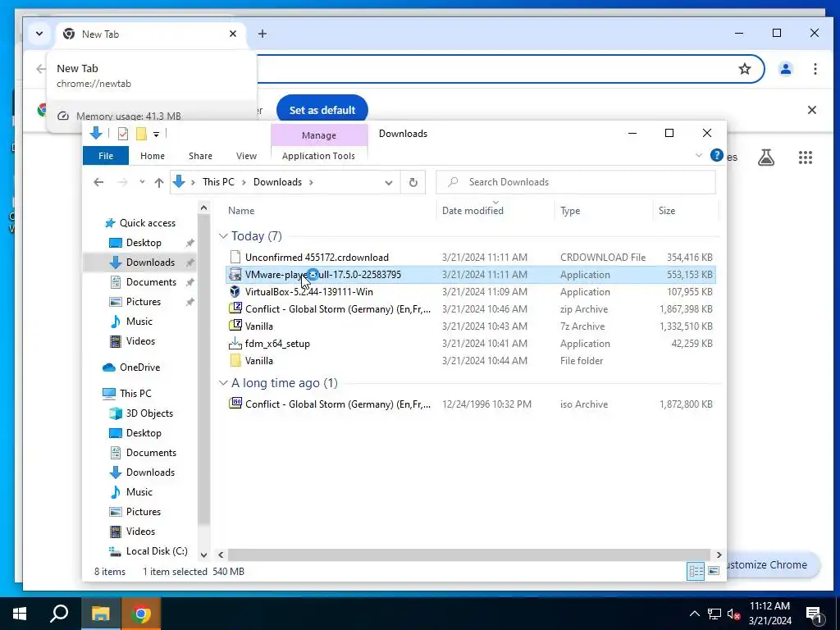Open a new tab in Chrome
Image resolution: width=840 pixels, height=630 pixels.
pos(262,34)
